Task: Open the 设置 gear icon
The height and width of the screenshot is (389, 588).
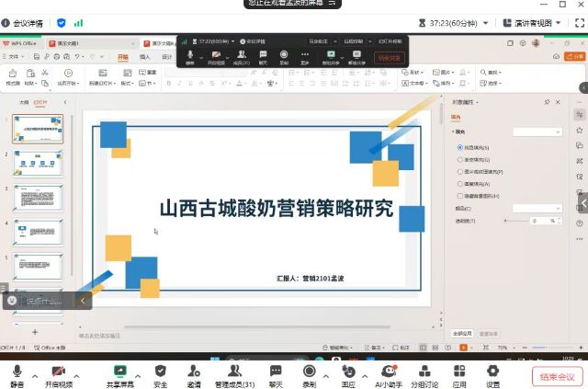Action: pos(493,371)
